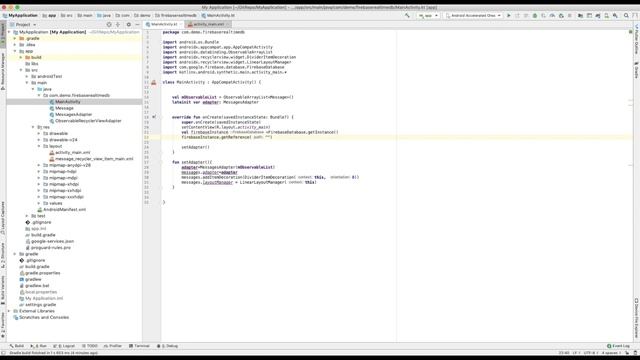Click the java breadcrumb item
The width and height of the screenshot is (640, 360).
(104, 16)
